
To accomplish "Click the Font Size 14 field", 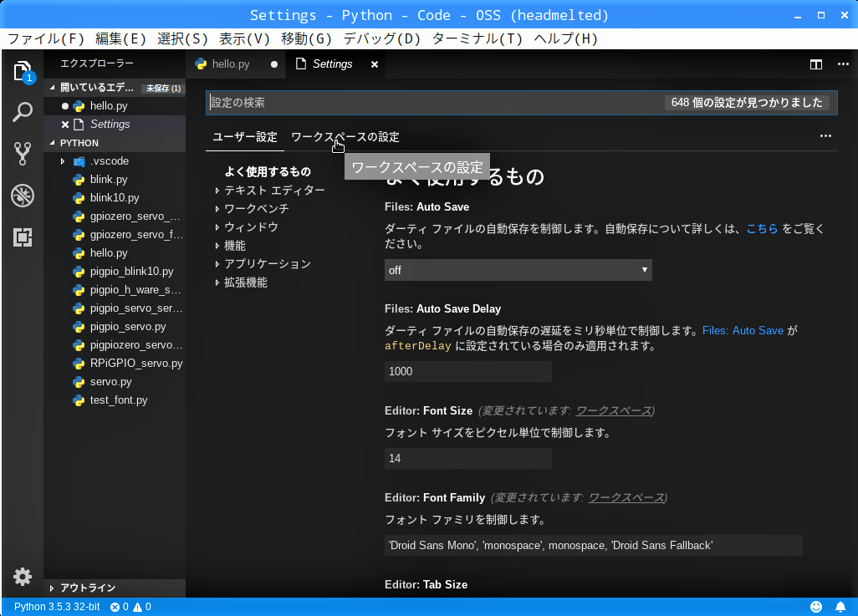I will coord(467,458).
